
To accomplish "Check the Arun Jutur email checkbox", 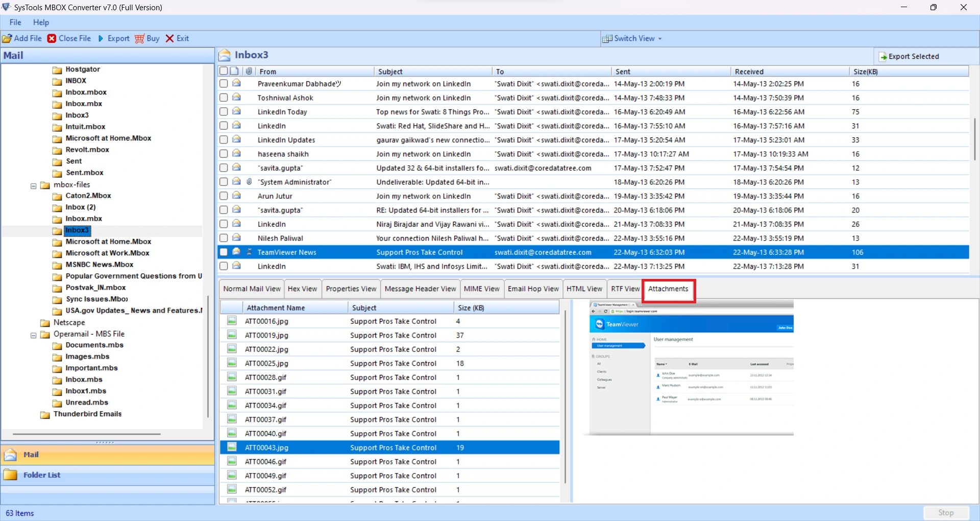I will point(224,196).
